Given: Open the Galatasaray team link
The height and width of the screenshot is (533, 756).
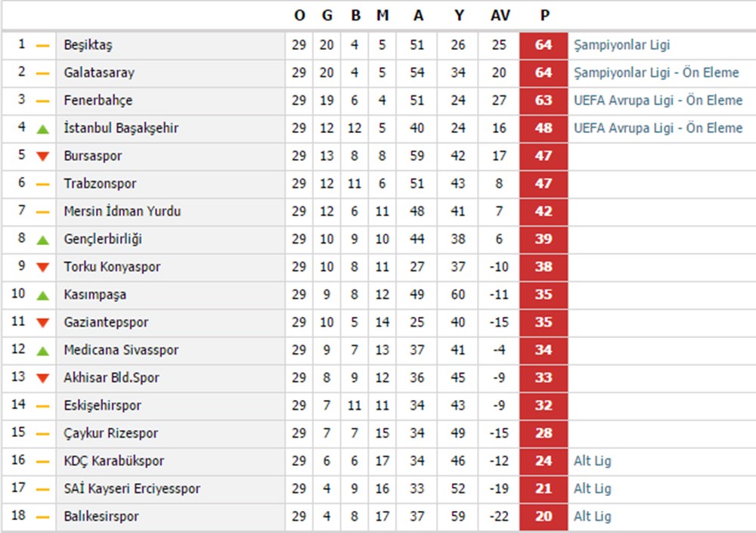Looking at the screenshot, I should [x=99, y=73].
